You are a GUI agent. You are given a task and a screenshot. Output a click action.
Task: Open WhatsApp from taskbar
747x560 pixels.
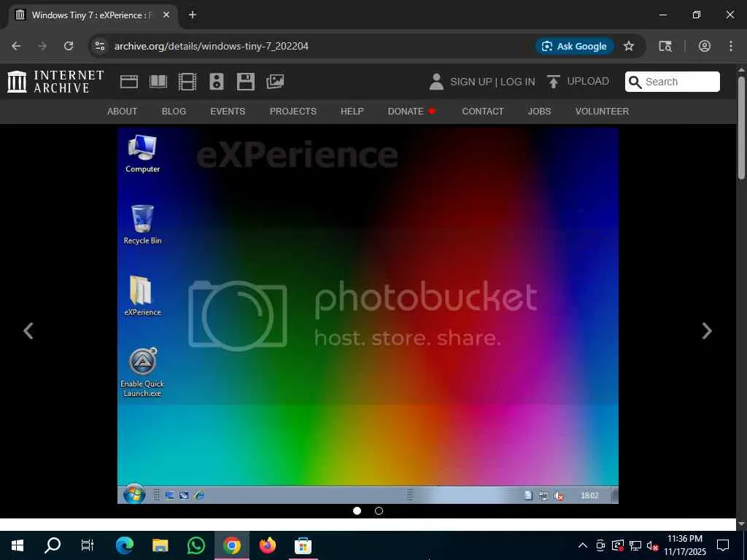(196, 545)
